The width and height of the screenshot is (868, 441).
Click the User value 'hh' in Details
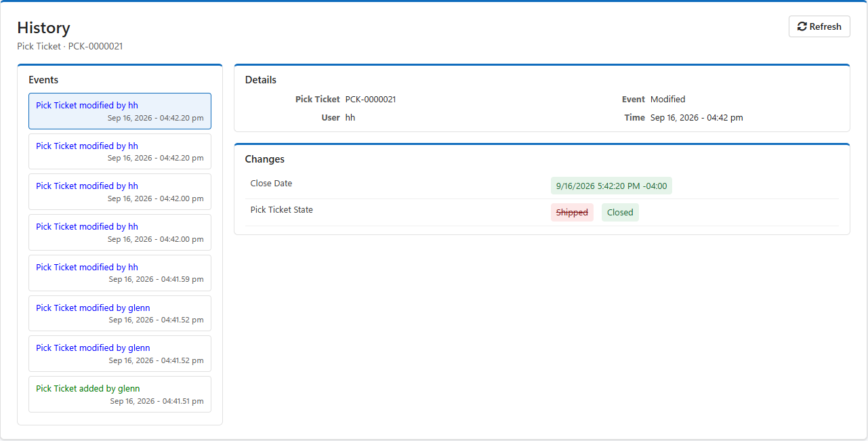tap(350, 118)
